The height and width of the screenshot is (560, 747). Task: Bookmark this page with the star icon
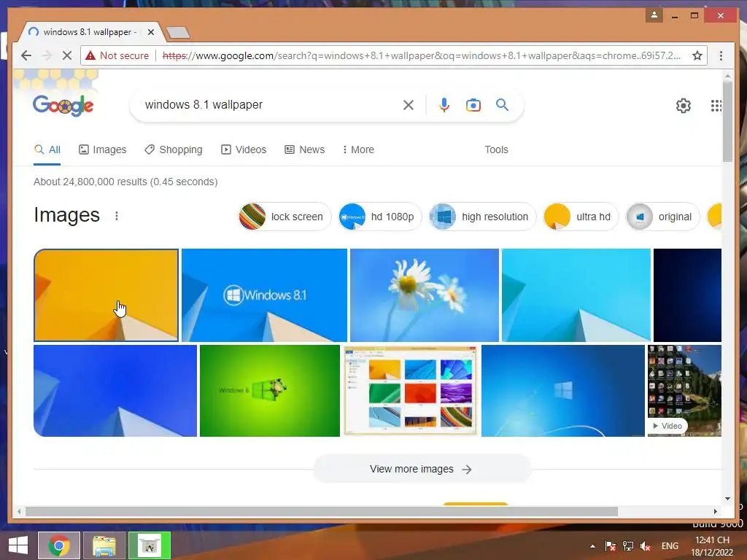[697, 55]
